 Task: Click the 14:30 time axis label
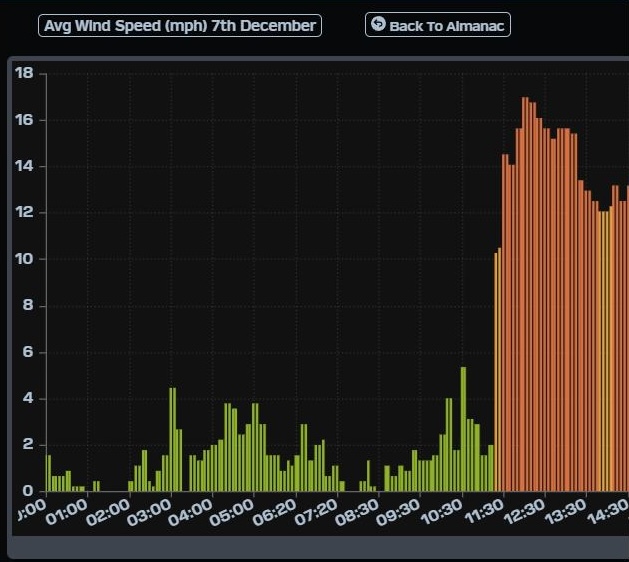(x=608, y=513)
